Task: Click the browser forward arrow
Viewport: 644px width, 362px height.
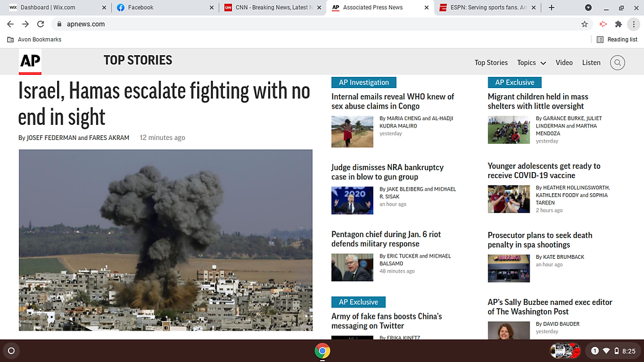Action: (26, 24)
